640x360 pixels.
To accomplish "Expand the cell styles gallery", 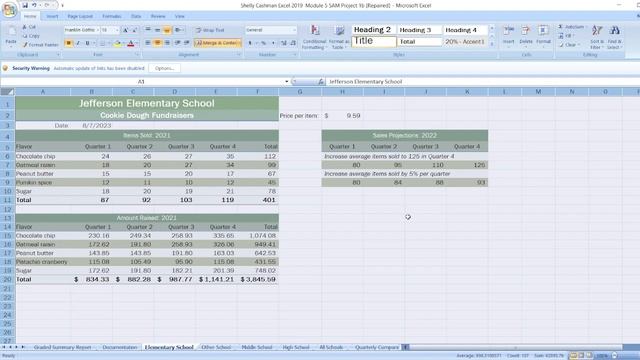I will (492, 44).
